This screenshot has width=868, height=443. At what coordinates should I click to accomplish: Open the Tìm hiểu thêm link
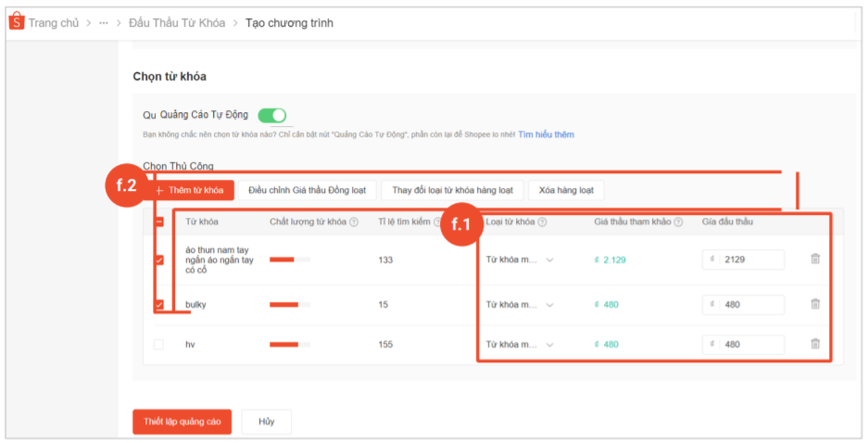click(546, 134)
